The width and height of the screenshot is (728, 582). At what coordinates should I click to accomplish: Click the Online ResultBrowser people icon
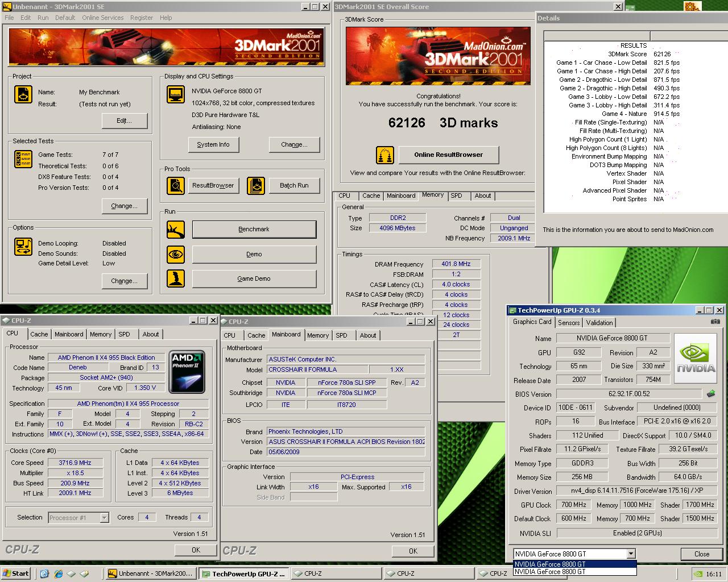pos(385,155)
